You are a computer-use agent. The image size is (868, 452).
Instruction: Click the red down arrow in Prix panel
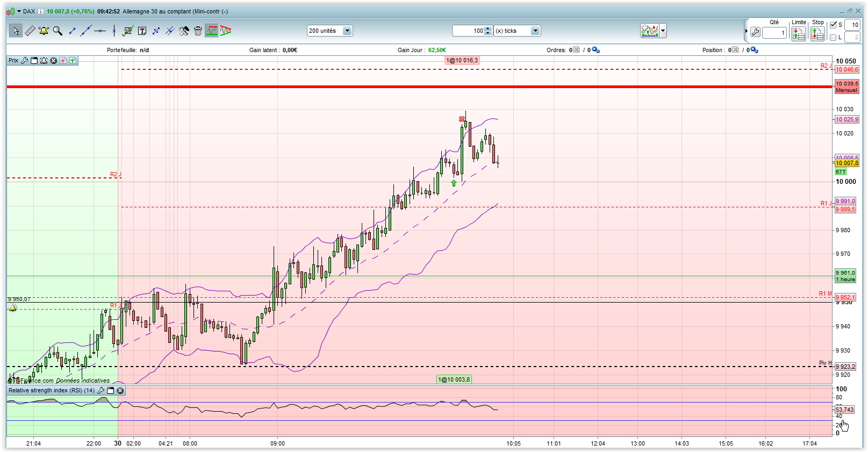click(63, 60)
